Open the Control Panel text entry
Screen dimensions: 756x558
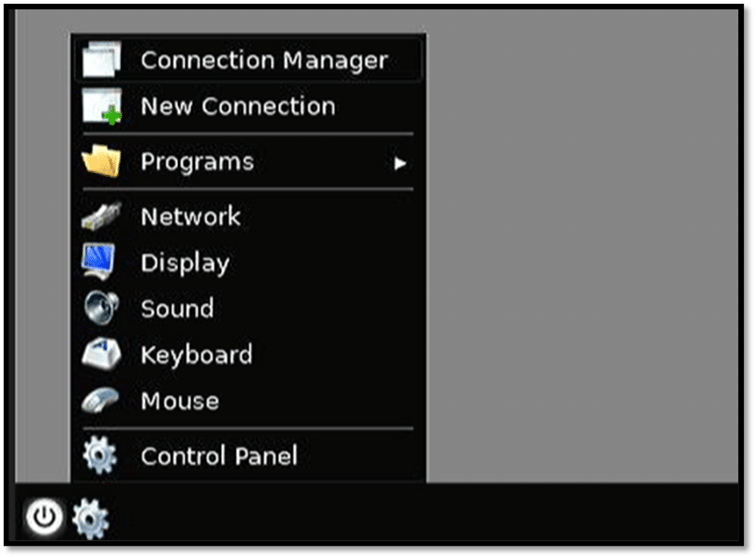(219, 456)
